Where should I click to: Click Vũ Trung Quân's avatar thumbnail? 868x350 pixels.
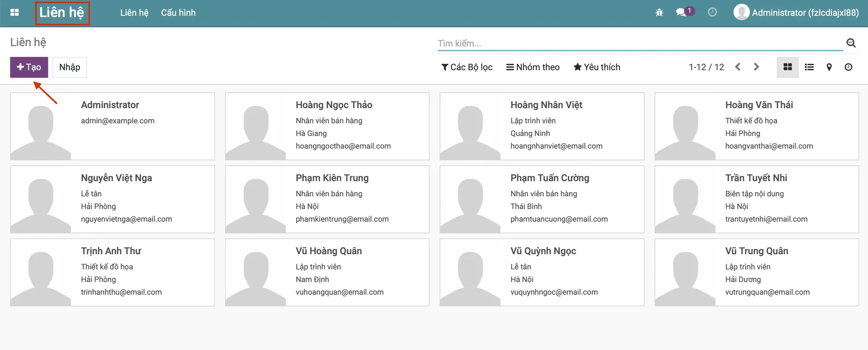tap(685, 273)
